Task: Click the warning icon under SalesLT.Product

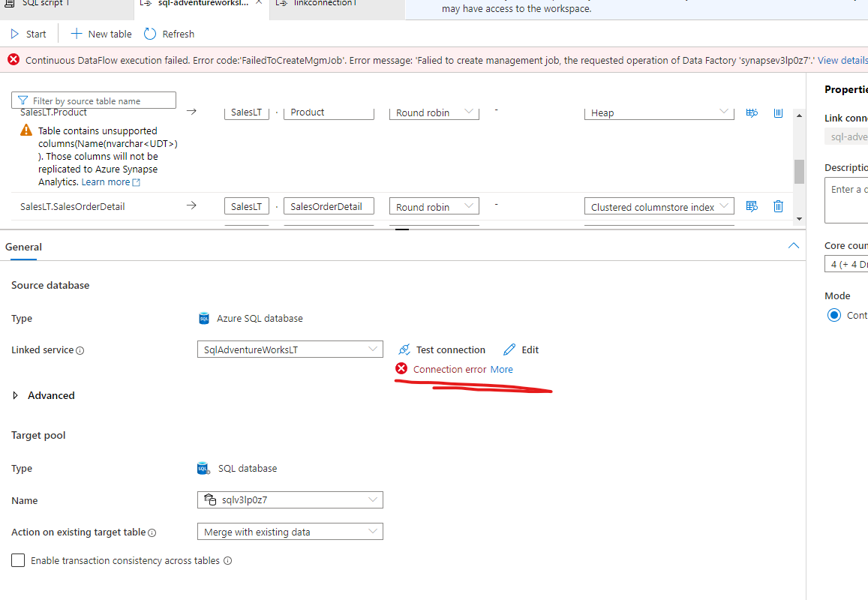Action: click(x=26, y=130)
